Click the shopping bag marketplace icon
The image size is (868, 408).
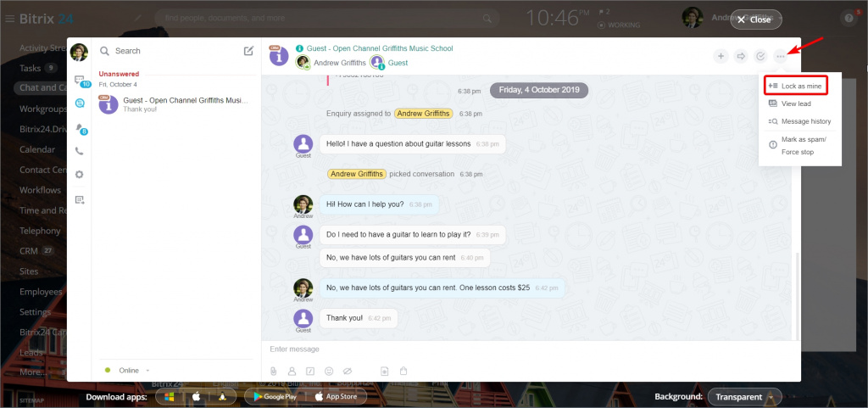[403, 371]
